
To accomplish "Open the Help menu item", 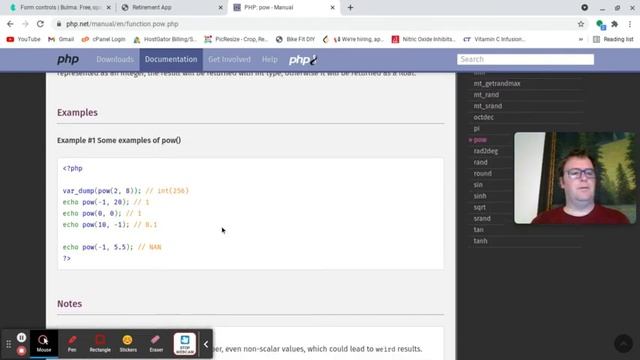I will 269,60.
